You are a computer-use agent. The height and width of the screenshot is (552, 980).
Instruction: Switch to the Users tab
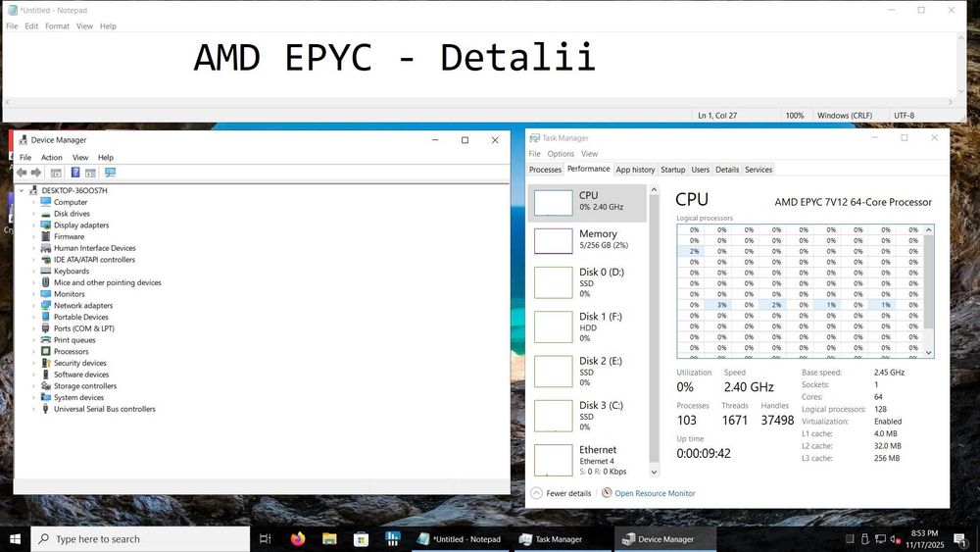point(700,170)
